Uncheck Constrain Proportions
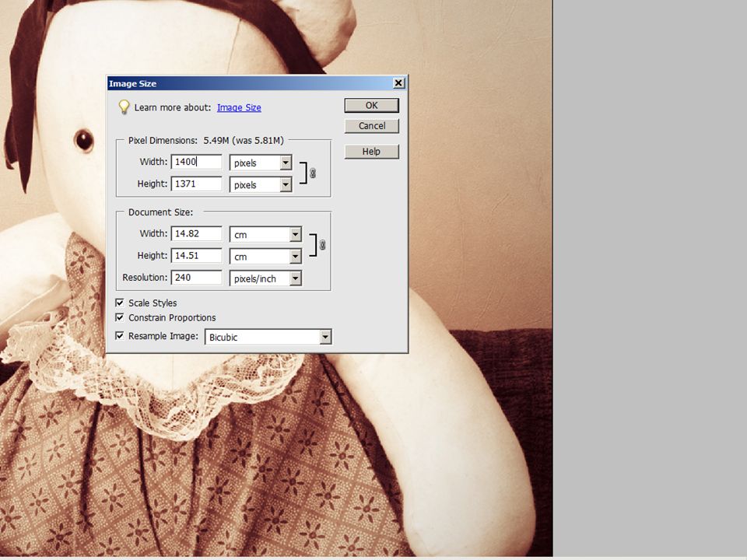The width and height of the screenshot is (747, 560). coord(120,317)
